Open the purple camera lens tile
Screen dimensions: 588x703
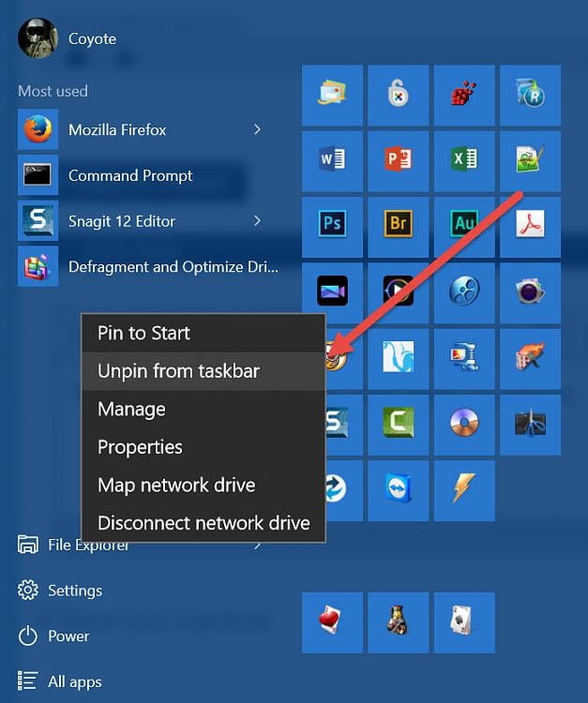530,292
